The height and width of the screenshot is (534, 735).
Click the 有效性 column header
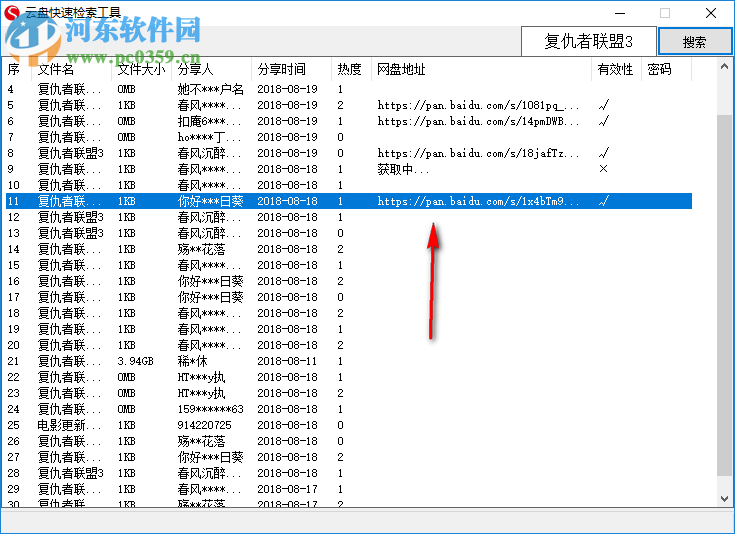[x=616, y=69]
